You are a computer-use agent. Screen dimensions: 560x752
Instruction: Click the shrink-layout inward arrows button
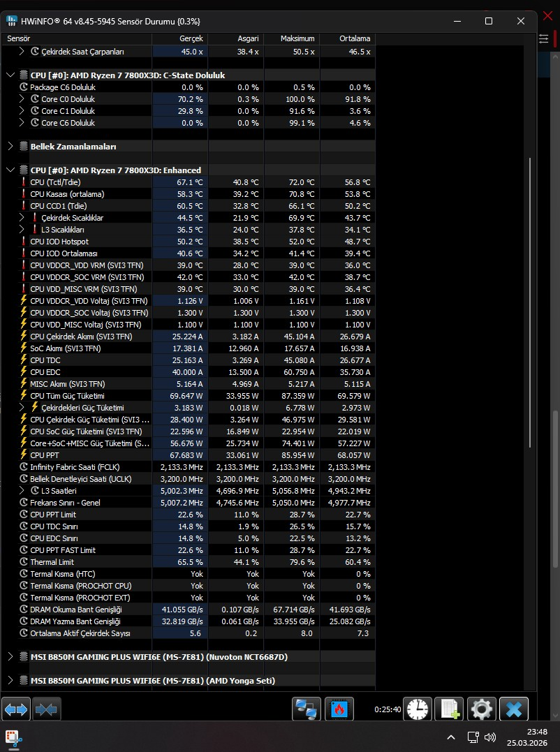click(x=47, y=709)
